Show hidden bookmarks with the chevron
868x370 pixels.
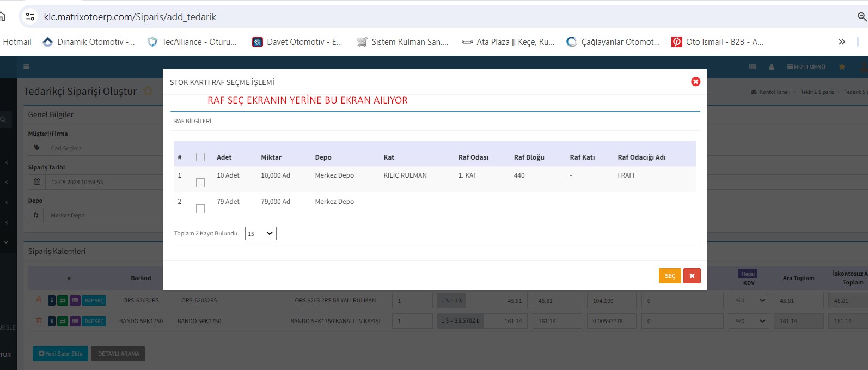pyautogui.click(x=842, y=42)
